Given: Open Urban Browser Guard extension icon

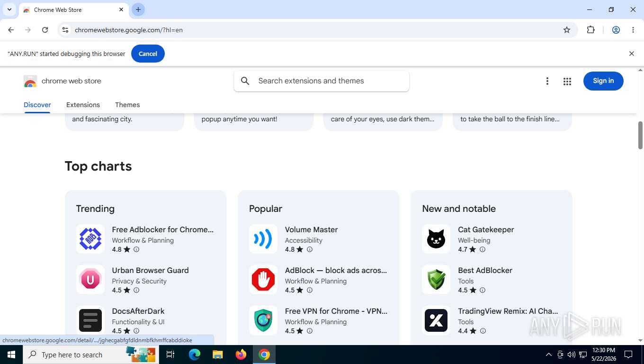Looking at the screenshot, I should [90, 280].
